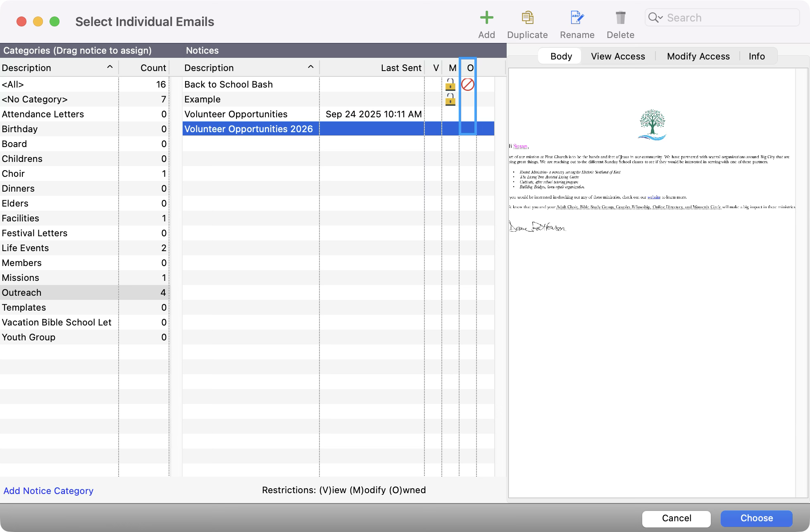Select the Volunteer Opportunities notice
Screen dimensions: 810x532
tap(338, 114)
